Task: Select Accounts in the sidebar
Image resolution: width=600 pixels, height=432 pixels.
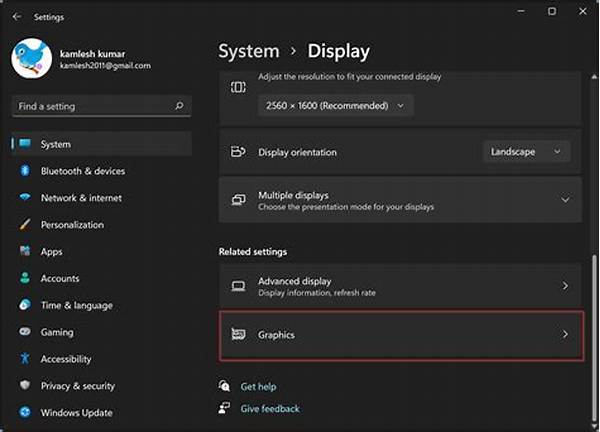Action: [59, 279]
